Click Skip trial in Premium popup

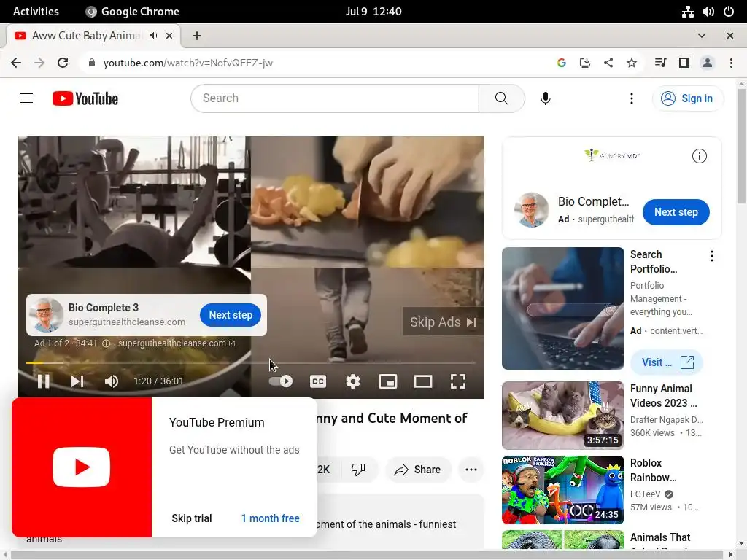pyautogui.click(x=192, y=518)
